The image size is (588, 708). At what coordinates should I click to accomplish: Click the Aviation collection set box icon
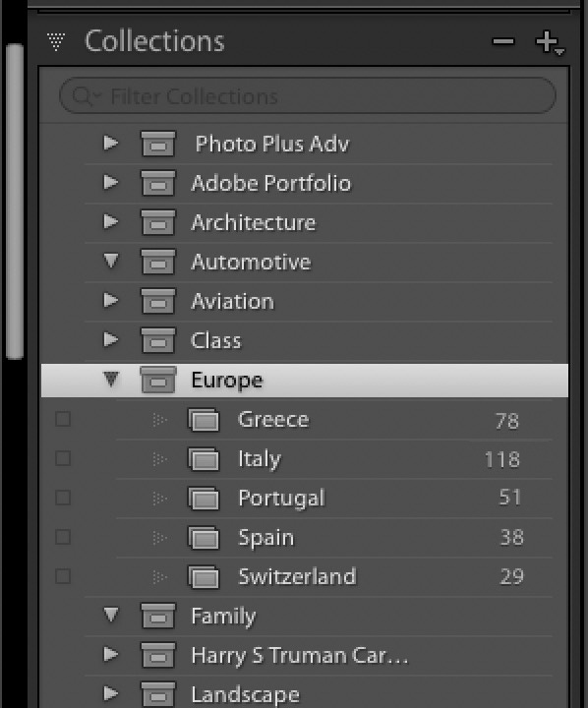158,301
